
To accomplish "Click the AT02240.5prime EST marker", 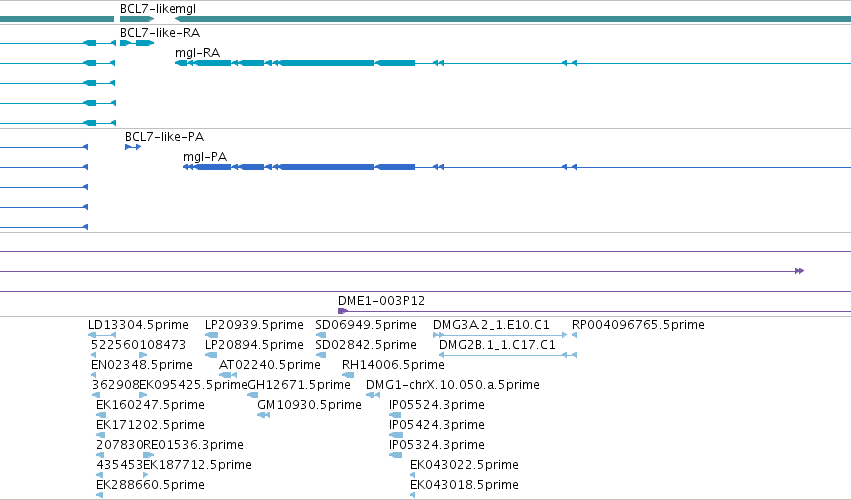I will pos(228,375).
